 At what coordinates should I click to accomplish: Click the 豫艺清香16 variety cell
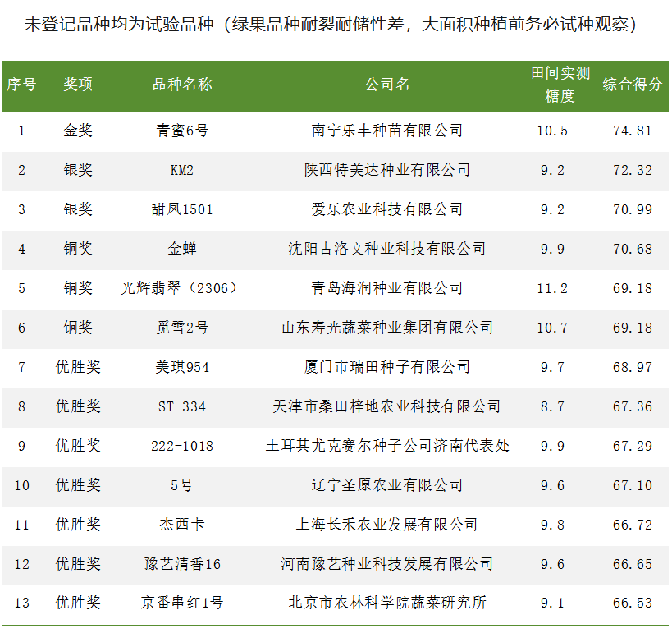182,564
